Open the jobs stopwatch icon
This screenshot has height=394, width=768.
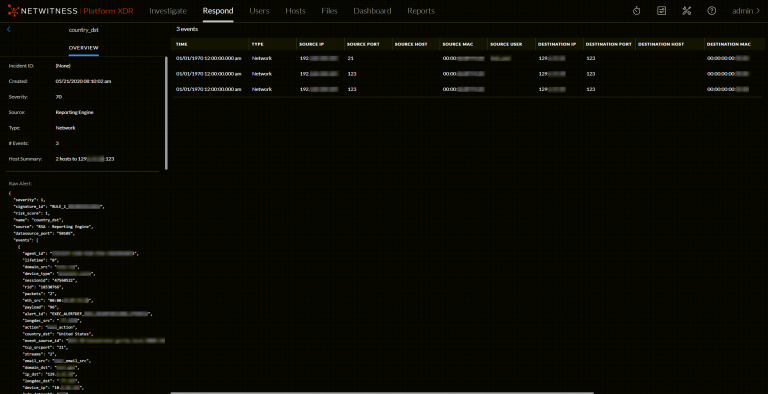pyautogui.click(x=636, y=11)
